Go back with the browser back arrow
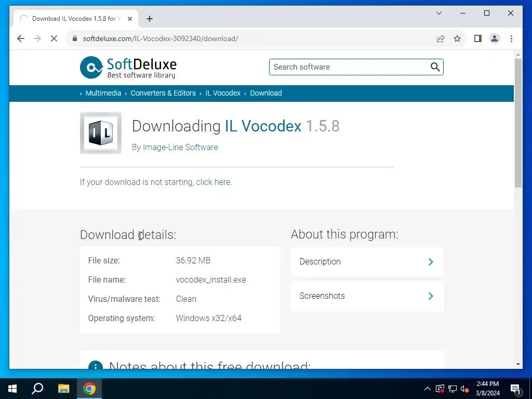This screenshot has width=532, height=399. 21,38
